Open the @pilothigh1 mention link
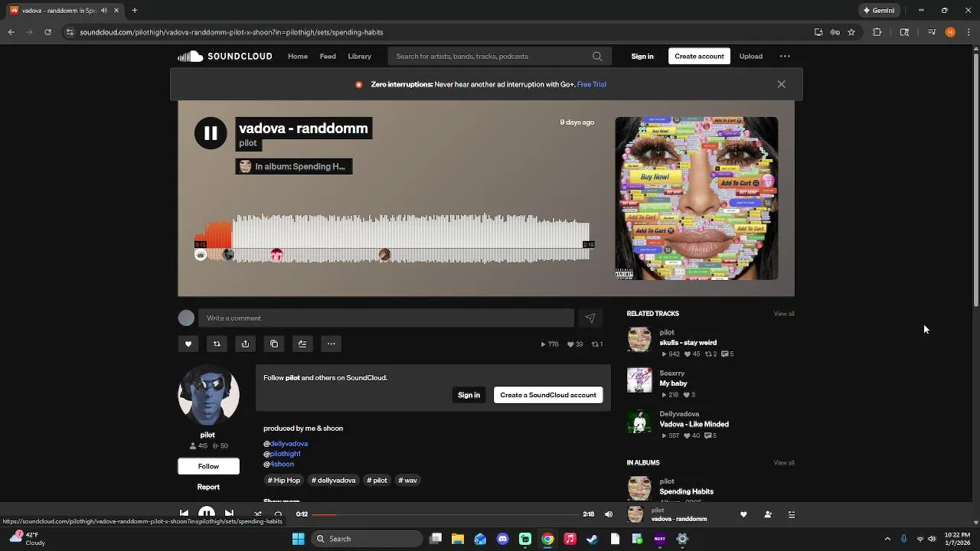 [x=282, y=454]
